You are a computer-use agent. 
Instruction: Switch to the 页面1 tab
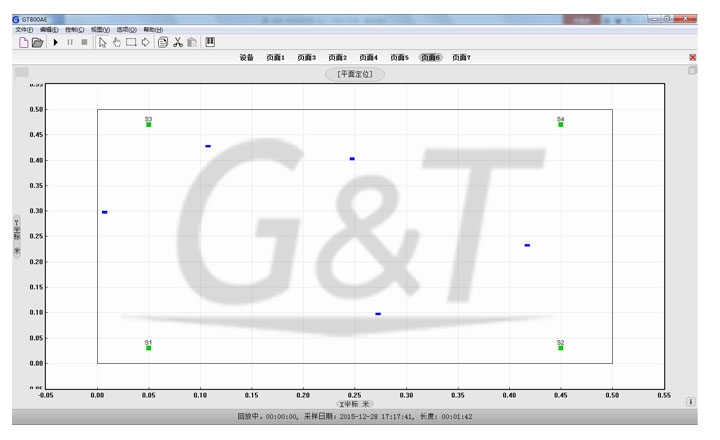(x=276, y=57)
